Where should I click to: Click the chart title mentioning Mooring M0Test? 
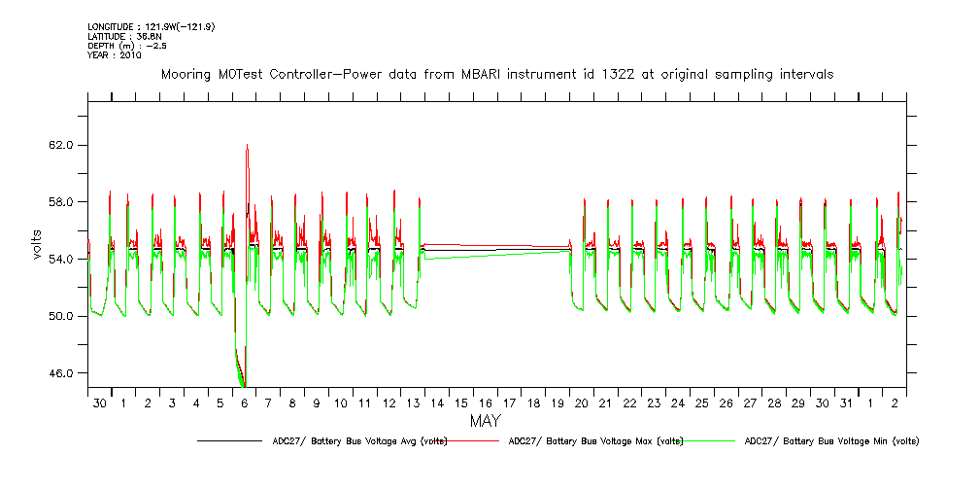[496, 75]
